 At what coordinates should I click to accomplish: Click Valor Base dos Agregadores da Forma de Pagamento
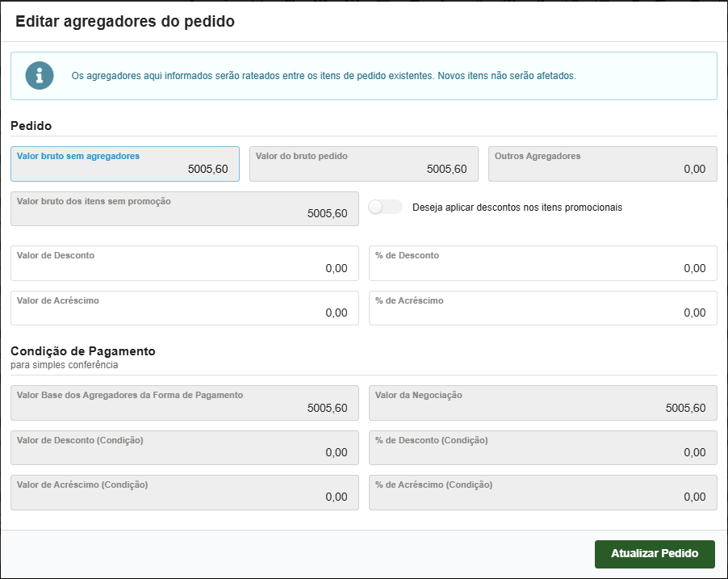(185, 404)
